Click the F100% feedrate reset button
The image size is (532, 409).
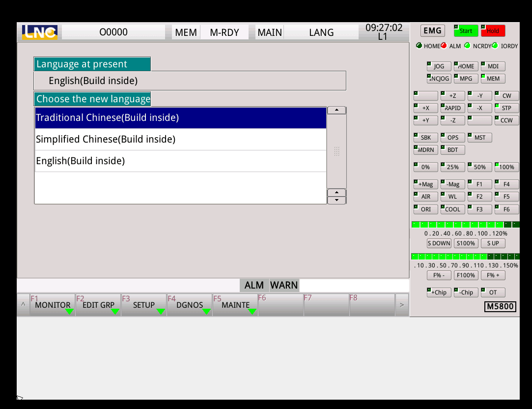click(x=466, y=275)
